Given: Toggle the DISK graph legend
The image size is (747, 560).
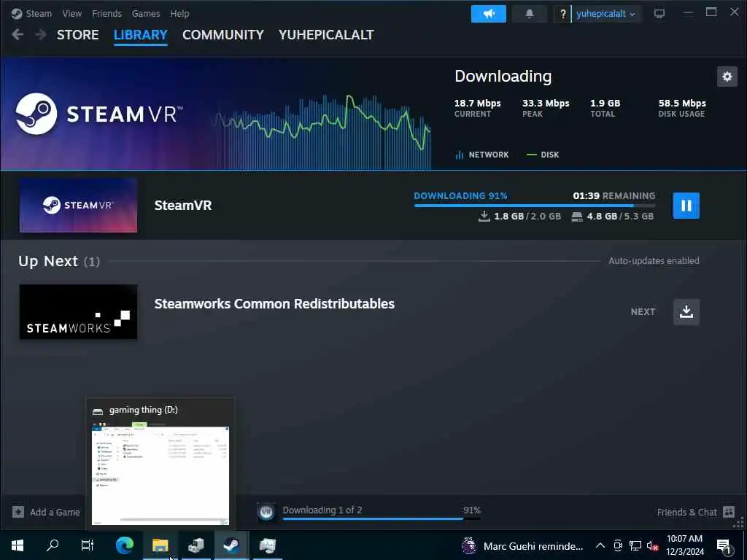Looking at the screenshot, I should (543, 155).
